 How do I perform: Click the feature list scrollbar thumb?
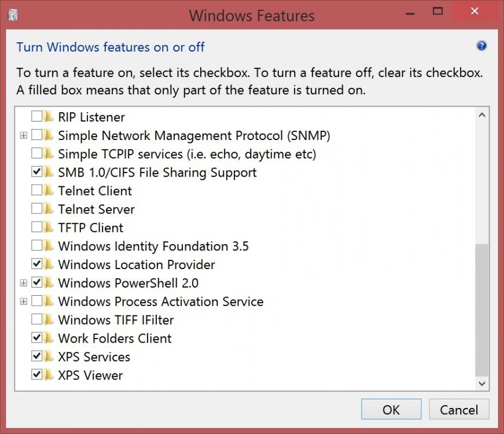[x=482, y=310]
